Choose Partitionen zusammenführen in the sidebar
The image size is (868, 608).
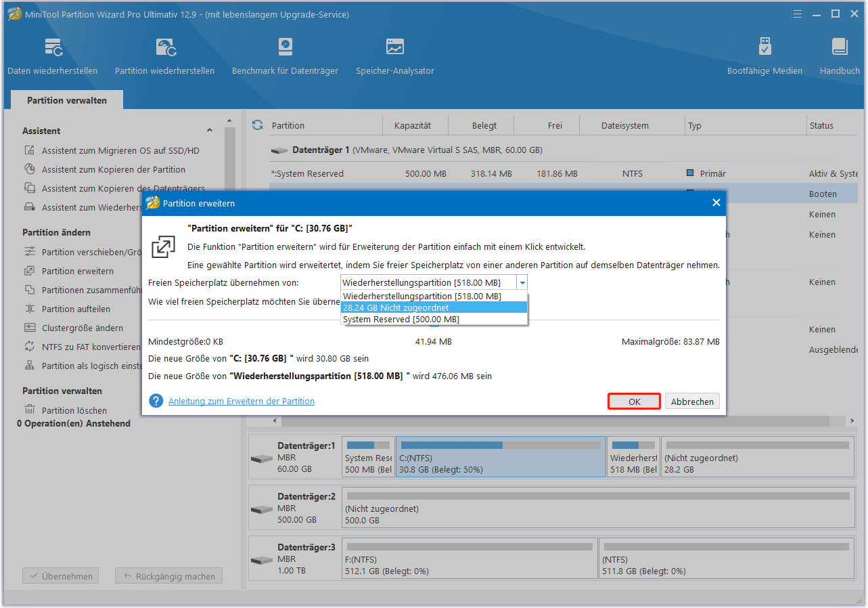(83, 290)
